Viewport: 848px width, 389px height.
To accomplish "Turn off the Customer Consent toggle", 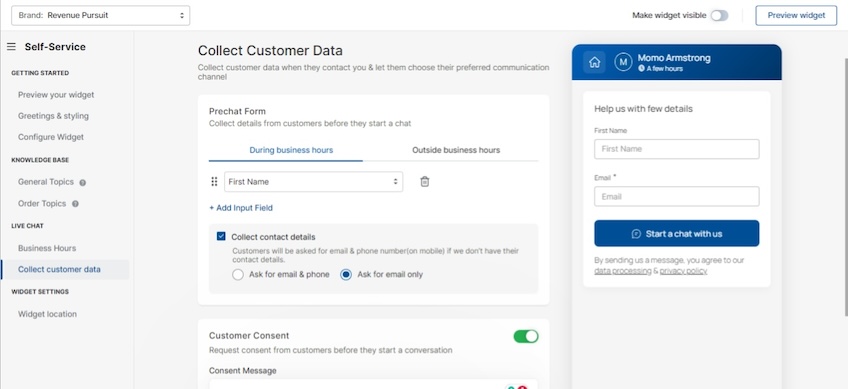I will click(x=526, y=337).
